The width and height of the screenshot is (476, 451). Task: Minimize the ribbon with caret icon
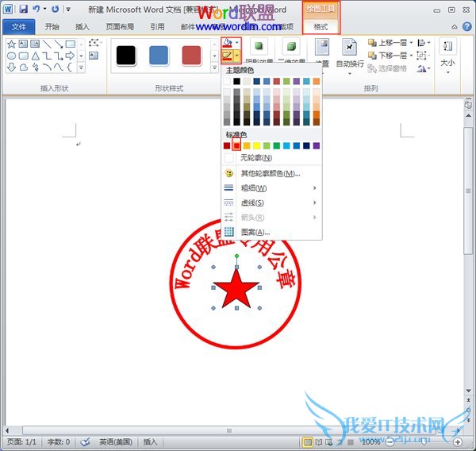tap(454, 27)
